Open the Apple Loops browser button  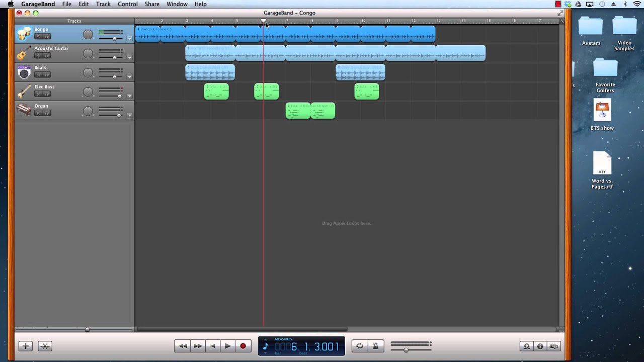click(526, 346)
